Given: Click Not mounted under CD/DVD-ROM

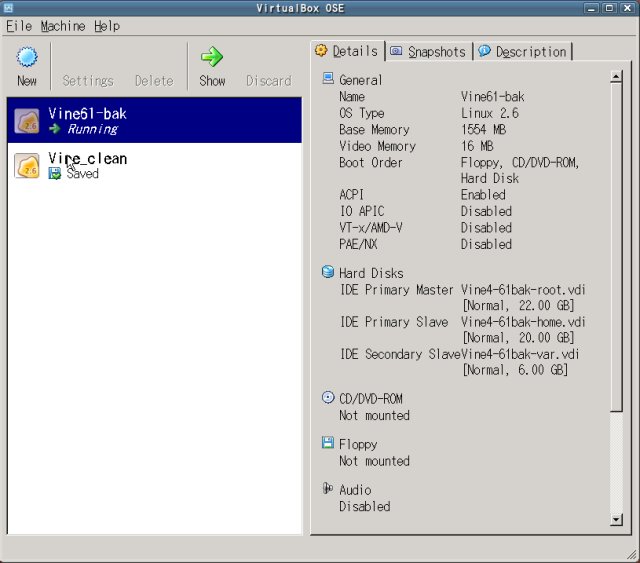Looking at the screenshot, I should [x=374, y=416].
